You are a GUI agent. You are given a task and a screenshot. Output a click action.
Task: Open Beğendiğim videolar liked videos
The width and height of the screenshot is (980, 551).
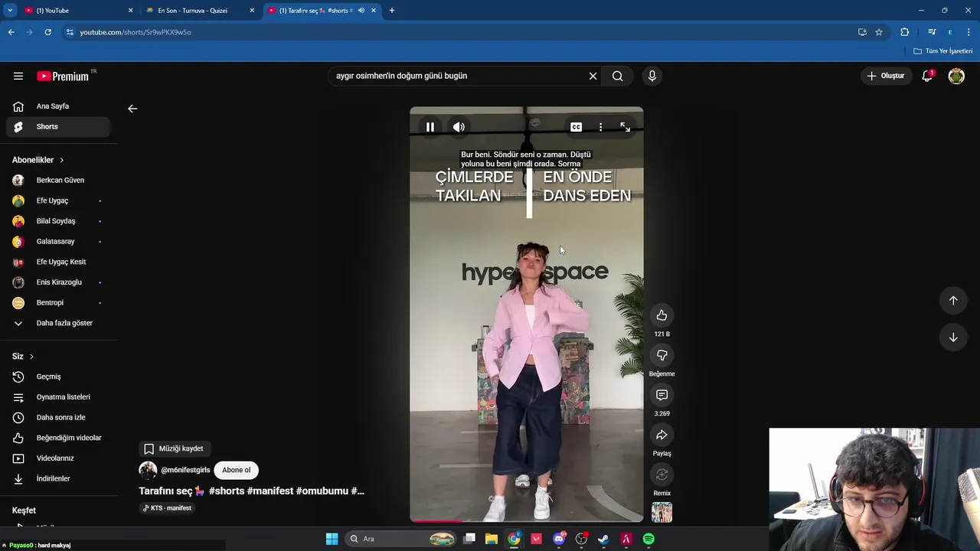click(58, 438)
